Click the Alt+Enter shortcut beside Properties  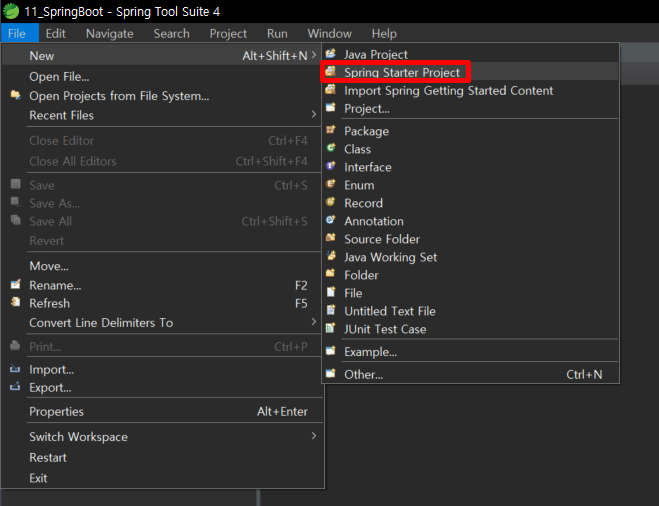[282, 411]
